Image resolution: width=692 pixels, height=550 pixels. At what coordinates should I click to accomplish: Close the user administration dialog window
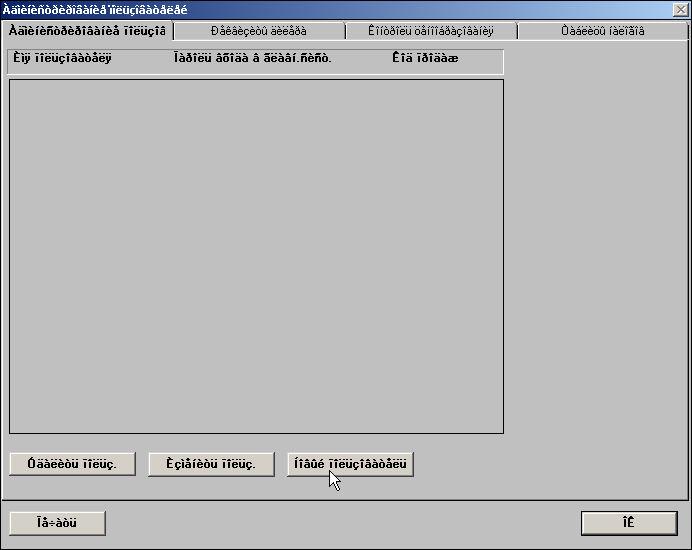681,9
